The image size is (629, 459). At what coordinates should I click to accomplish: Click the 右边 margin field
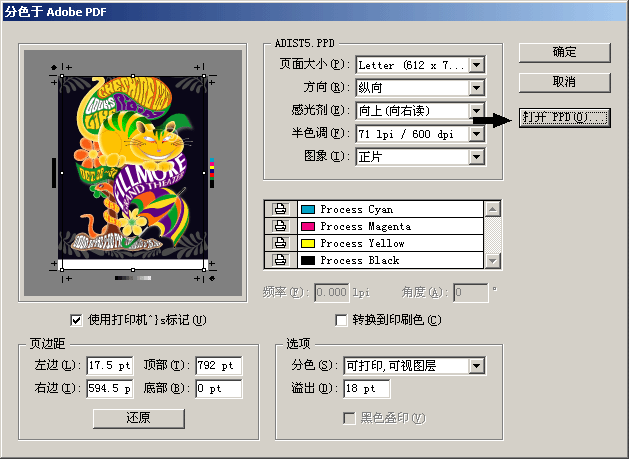110,388
